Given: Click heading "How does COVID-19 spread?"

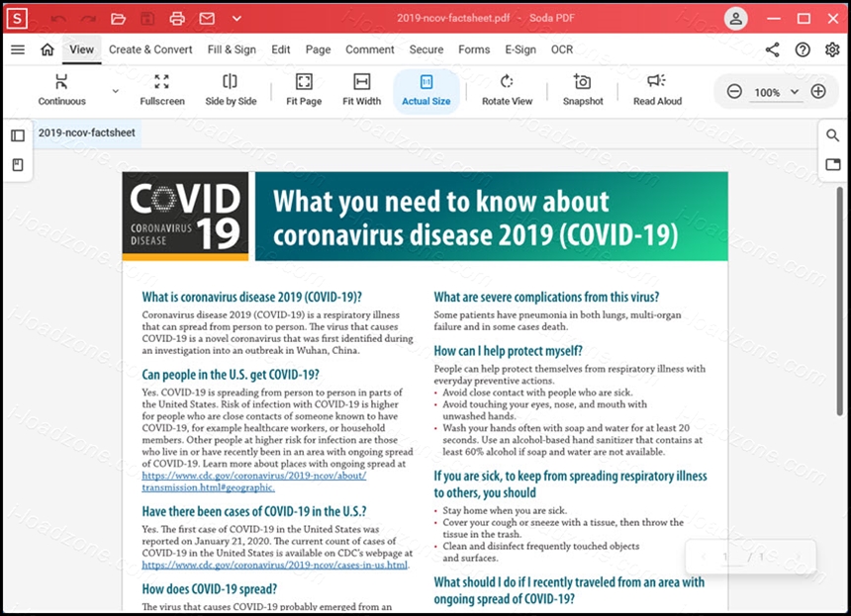Looking at the screenshot, I should 210,589.
